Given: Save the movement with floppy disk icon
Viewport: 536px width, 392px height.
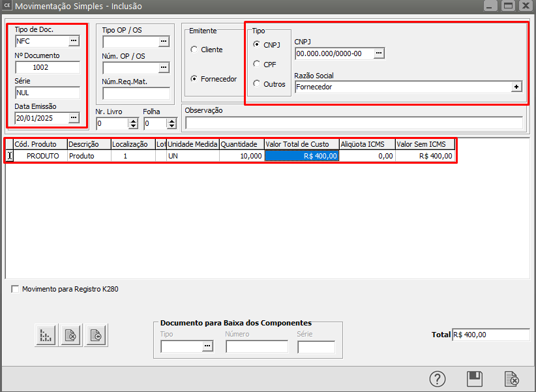Looking at the screenshot, I should pyautogui.click(x=475, y=379).
